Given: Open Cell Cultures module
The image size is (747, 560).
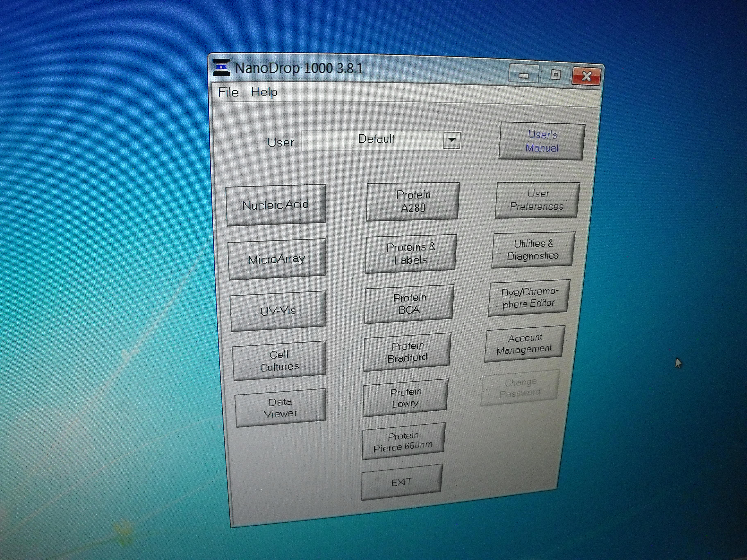Looking at the screenshot, I should click(x=279, y=360).
